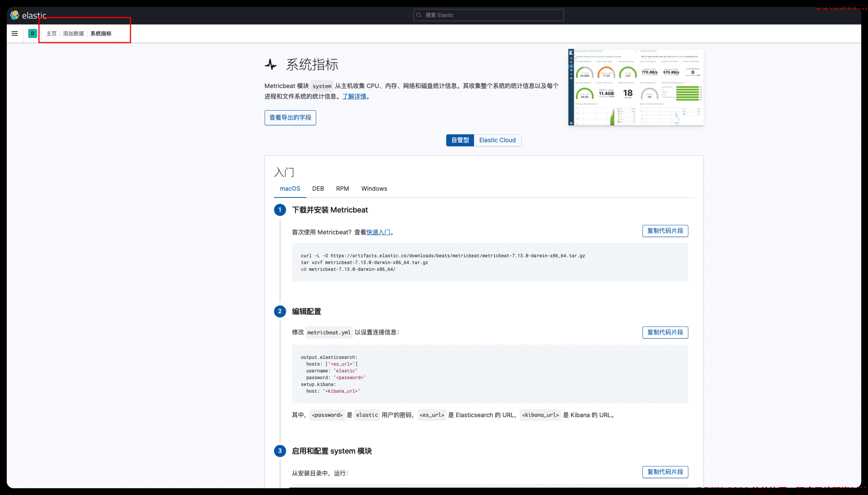Click 系统指标 breadcrumb text
Image resolution: width=868 pixels, height=495 pixels.
click(101, 33)
